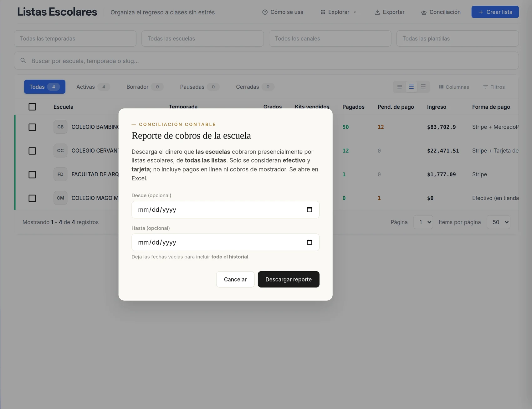Select the compact row density icon

pos(400,87)
